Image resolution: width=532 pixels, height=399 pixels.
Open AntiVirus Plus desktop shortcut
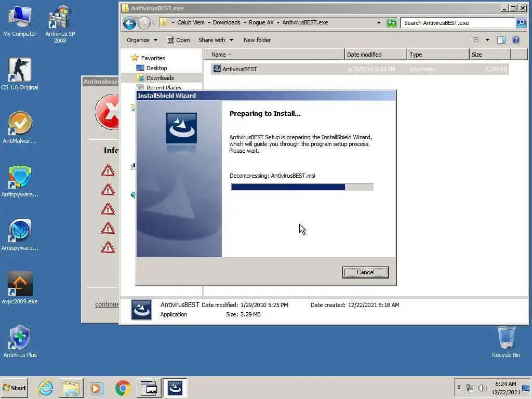pyautogui.click(x=20, y=341)
